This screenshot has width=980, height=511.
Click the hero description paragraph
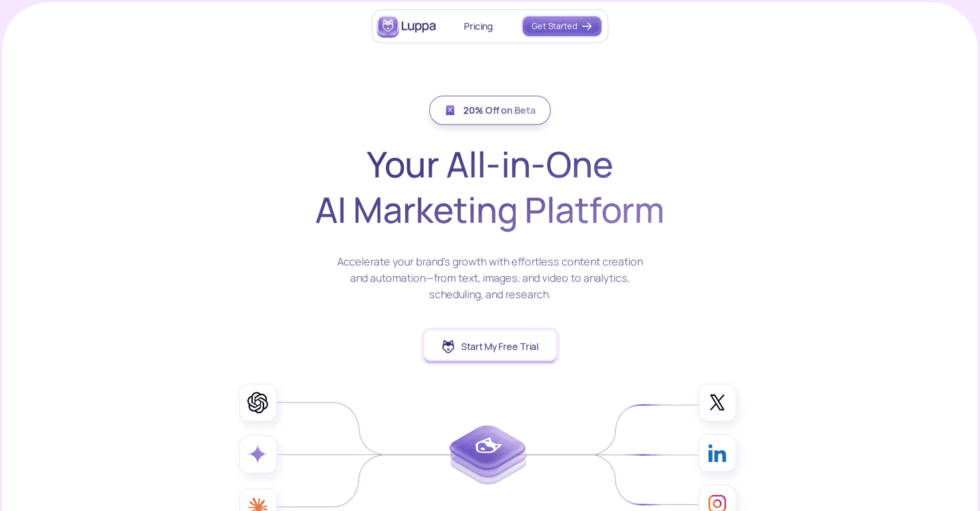click(x=490, y=277)
